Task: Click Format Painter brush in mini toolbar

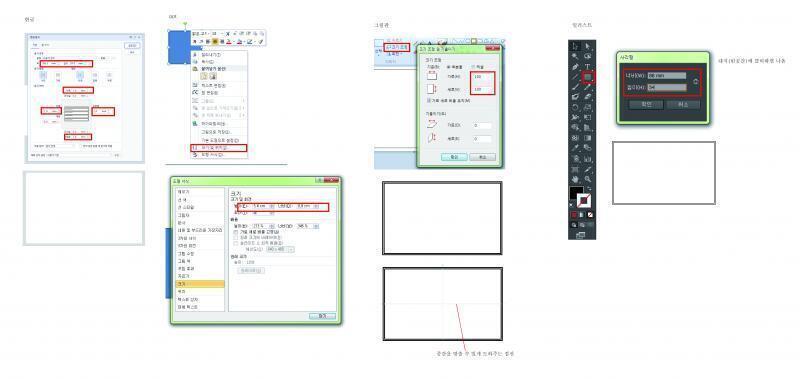Action: pyautogui.click(x=260, y=41)
